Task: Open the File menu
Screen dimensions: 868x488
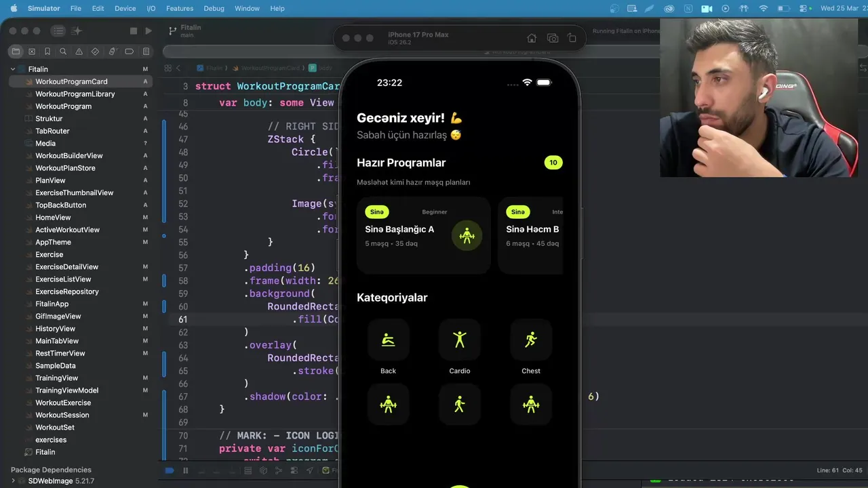Action: 76,8
